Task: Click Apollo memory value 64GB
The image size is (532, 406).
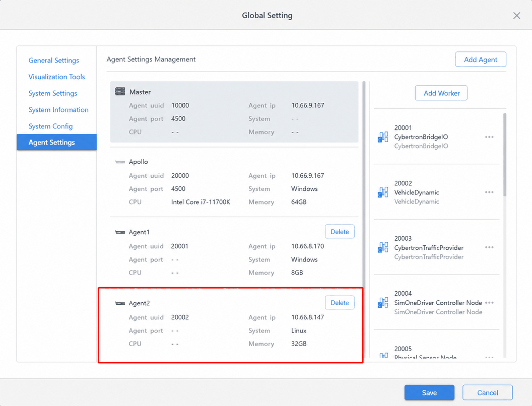Action: pyautogui.click(x=299, y=202)
